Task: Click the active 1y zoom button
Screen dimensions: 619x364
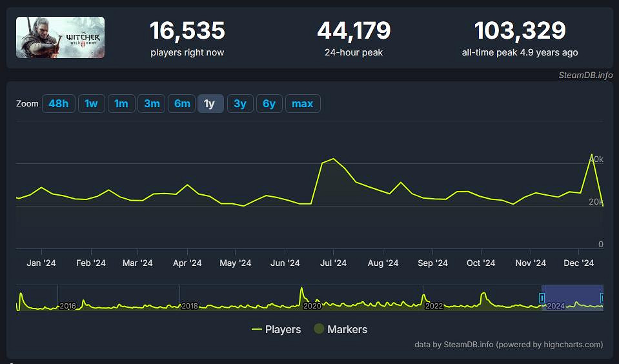Action: click(x=210, y=103)
